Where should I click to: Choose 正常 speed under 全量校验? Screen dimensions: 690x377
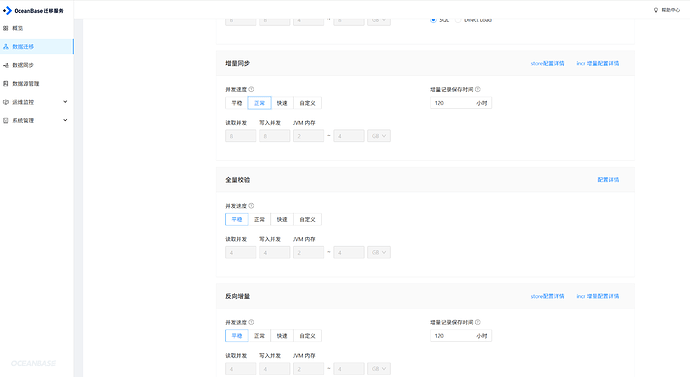(260, 220)
